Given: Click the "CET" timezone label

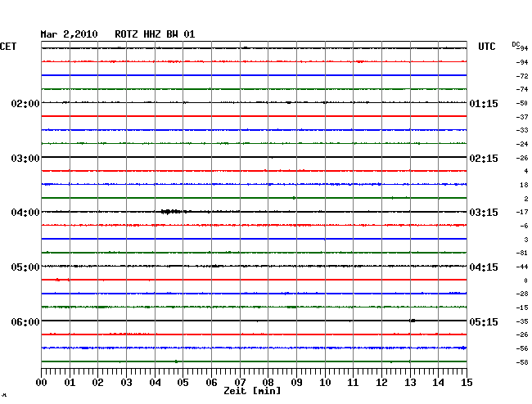Looking at the screenshot, I should [8, 47].
